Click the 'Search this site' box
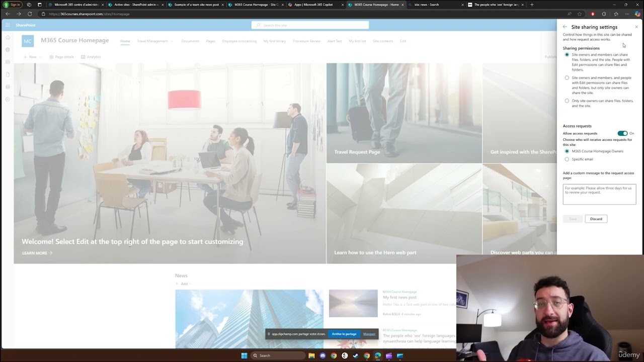 point(310,25)
